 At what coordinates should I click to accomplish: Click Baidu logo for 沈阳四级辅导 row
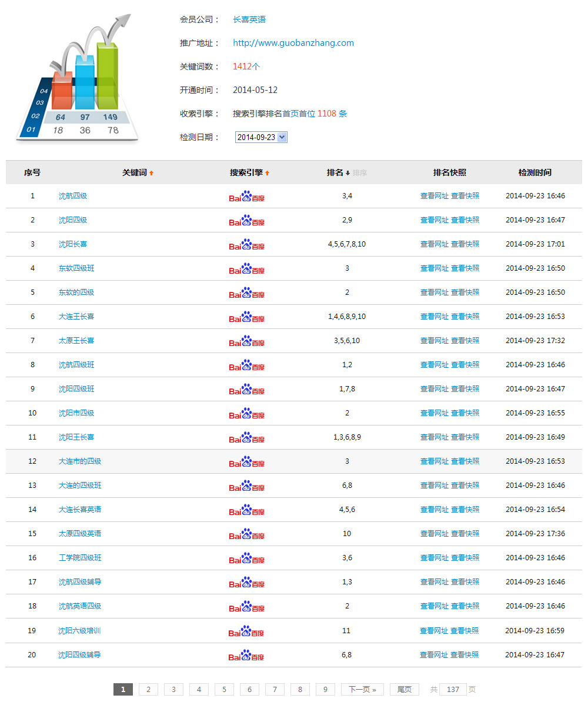[246, 655]
